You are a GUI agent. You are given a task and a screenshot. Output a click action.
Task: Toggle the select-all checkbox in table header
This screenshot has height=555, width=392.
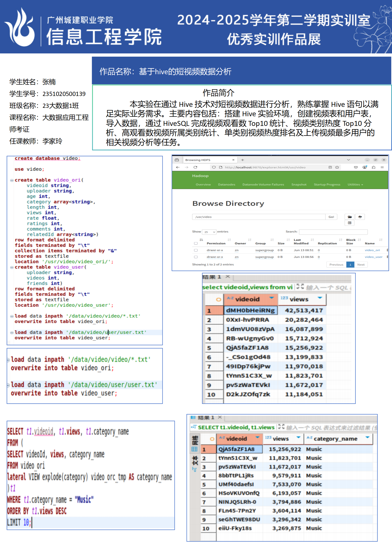pos(196,243)
